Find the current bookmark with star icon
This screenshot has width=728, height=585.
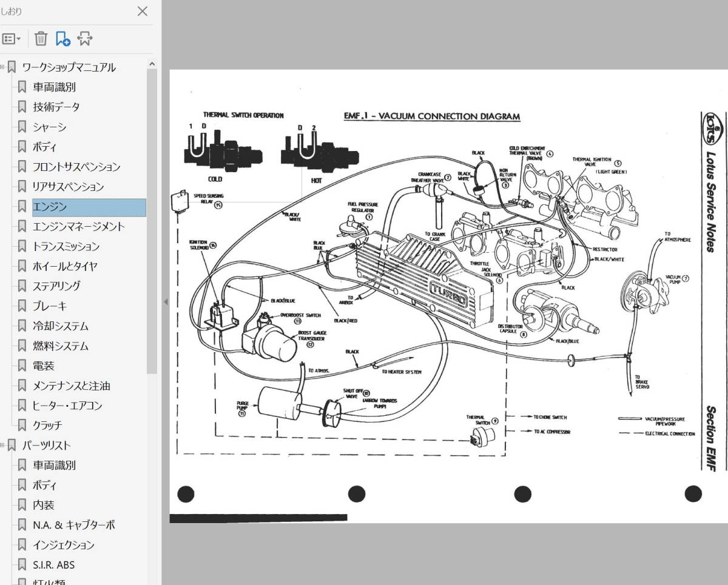(x=85, y=39)
